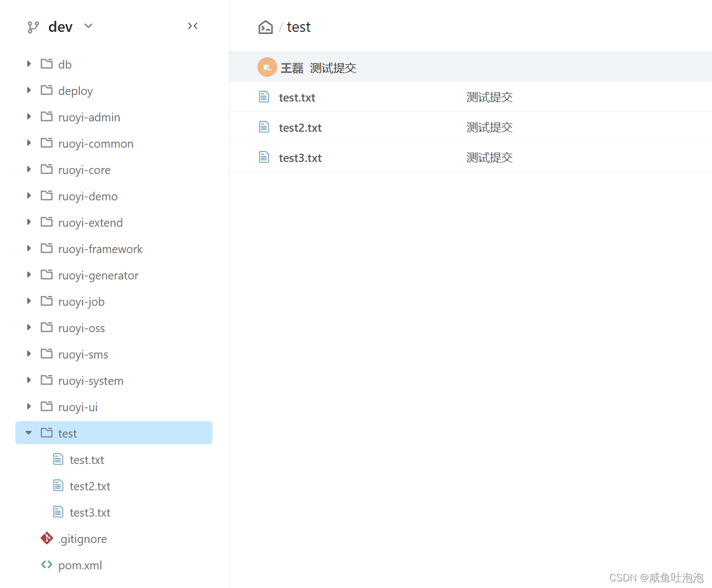
Task: Select the deploy folder label
Action: tap(76, 91)
